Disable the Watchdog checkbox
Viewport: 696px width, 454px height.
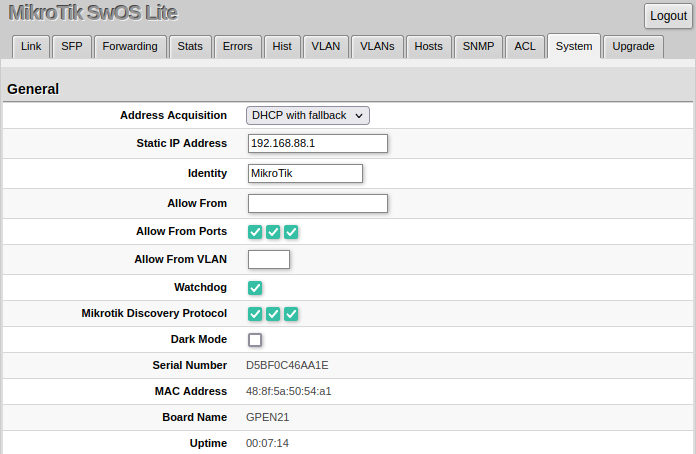(x=255, y=288)
